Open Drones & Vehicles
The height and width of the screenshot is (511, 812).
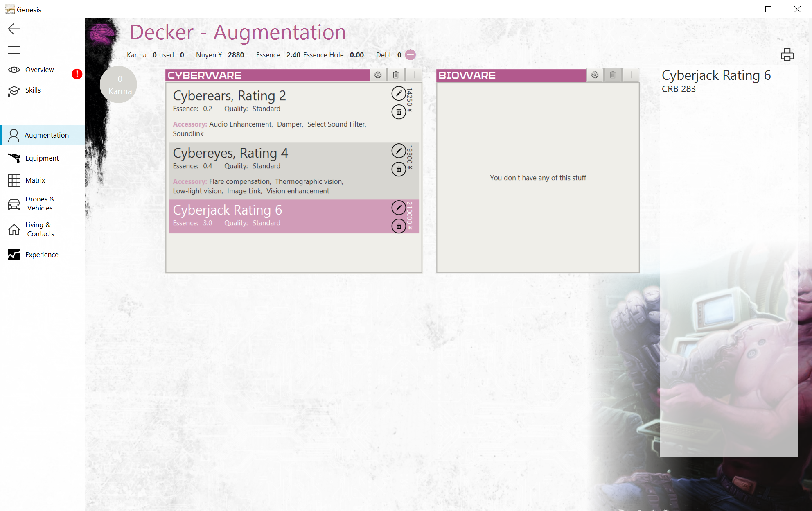tap(39, 203)
